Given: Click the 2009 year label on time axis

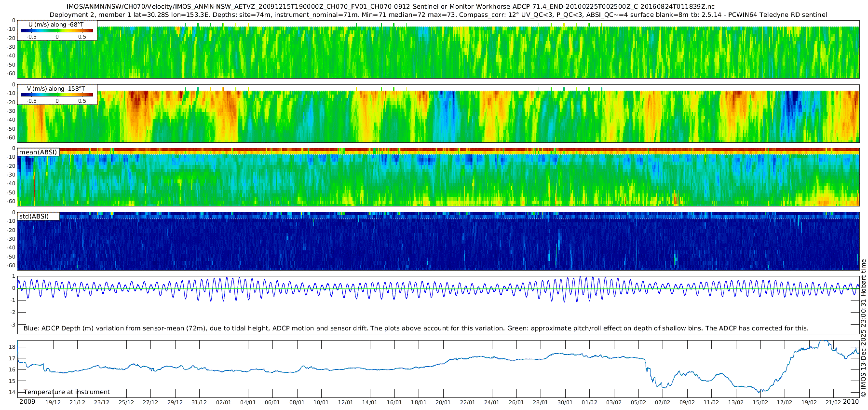Looking at the screenshot, I should point(27,402).
